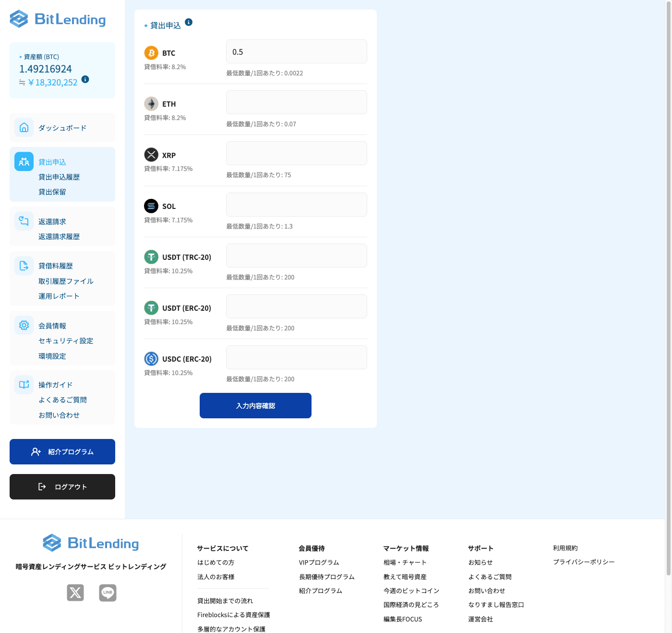Focus the USDC (ERC-20) amount input field
Image resolution: width=672 pixels, height=633 pixels.
(297, 357)
